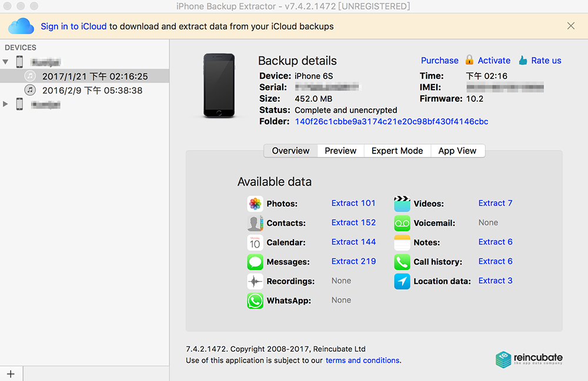Click the iCloud cloud icon in banner
The height and width of the screenshot is (381, 588).
21,26
